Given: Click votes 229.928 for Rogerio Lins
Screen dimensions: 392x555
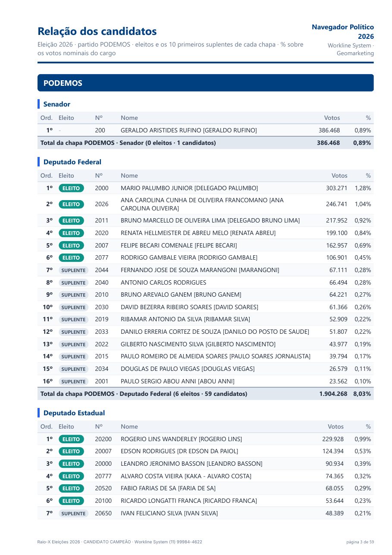Looking at the screenshot, I should (333, 439).
